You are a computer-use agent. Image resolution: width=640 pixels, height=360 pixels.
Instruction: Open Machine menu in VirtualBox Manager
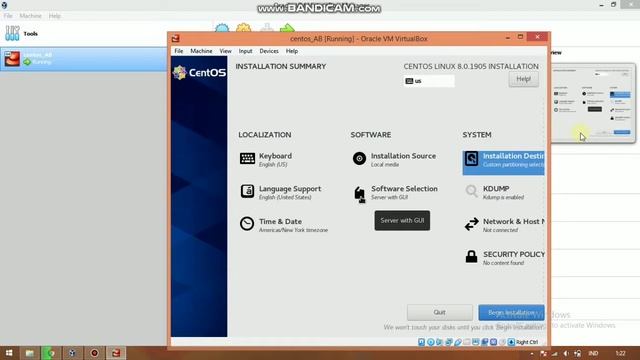pyautogui.click(x=31, y=16)
